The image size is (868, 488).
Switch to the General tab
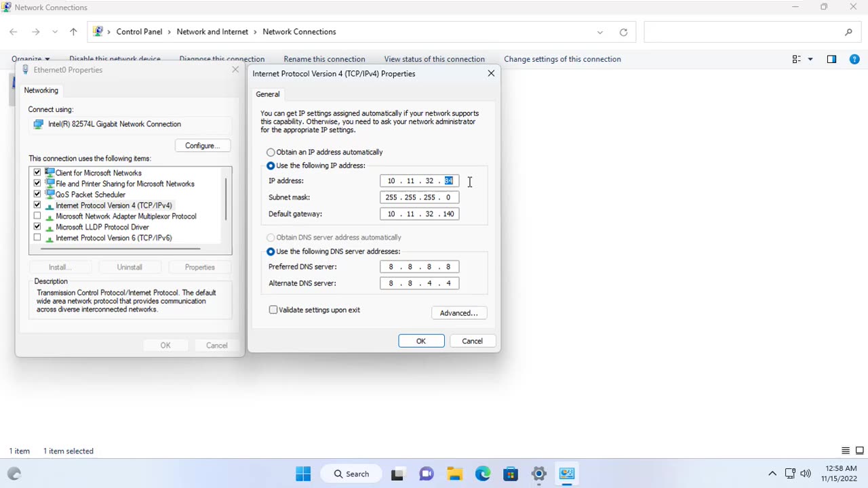(268, 94)
